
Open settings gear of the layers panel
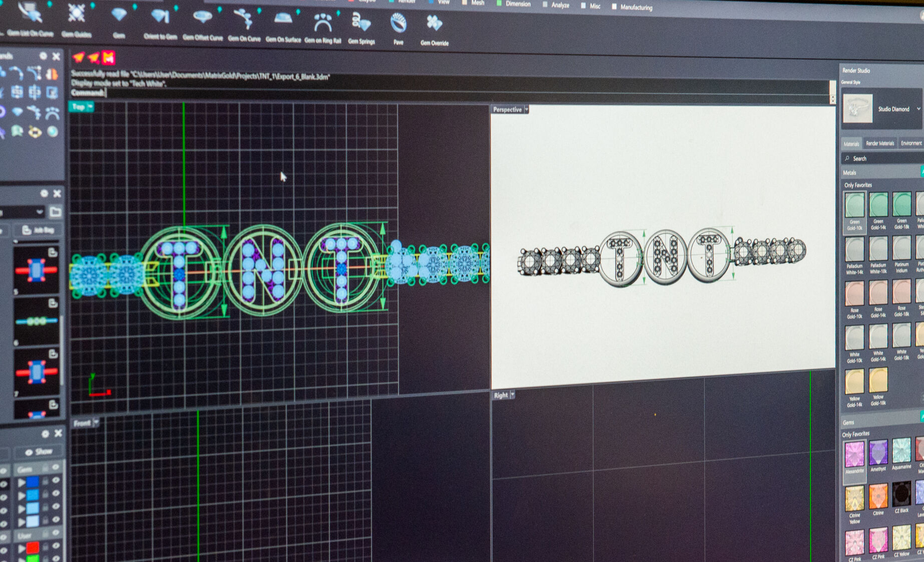tap(45, 433)
